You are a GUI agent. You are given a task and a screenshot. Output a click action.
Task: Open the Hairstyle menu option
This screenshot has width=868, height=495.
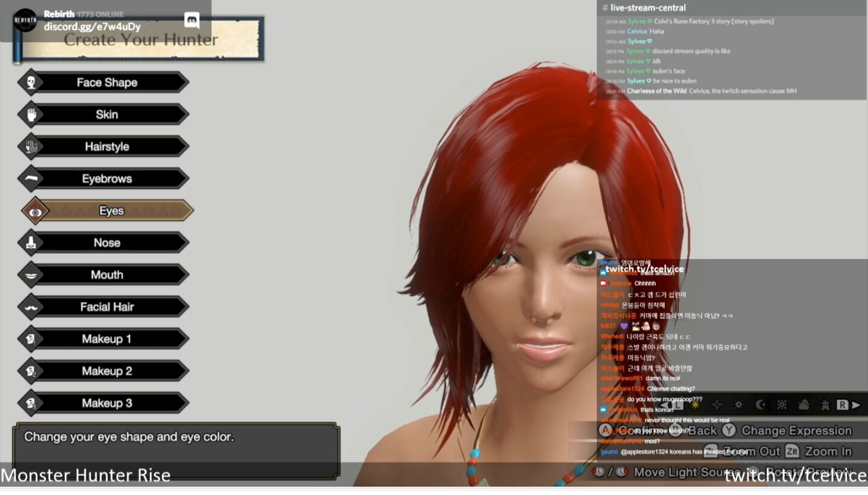104,146
